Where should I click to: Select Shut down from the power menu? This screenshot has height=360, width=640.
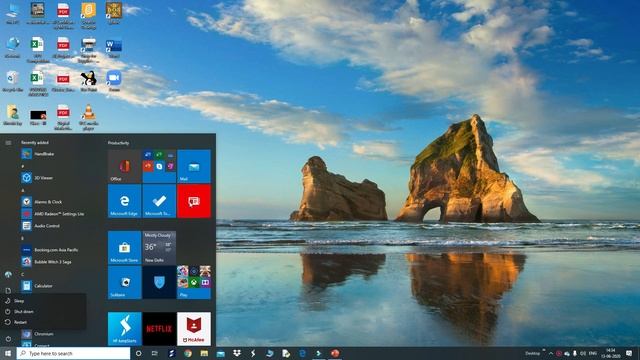[x=43, y=311]
